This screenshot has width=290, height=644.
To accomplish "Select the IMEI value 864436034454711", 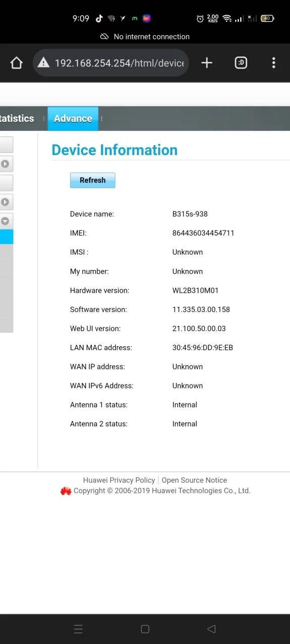I will click(203, 233).
